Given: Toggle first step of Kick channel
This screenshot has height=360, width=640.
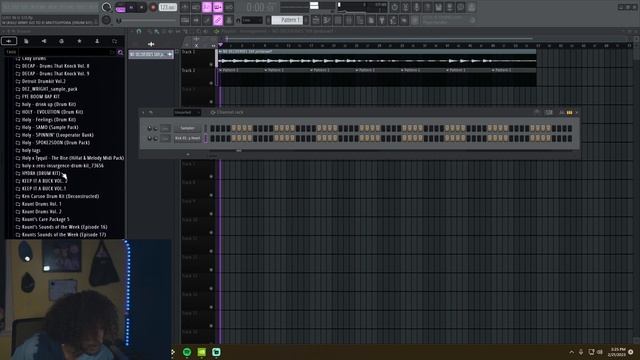Looking at the screenshot, I should (x=213, y=138).
